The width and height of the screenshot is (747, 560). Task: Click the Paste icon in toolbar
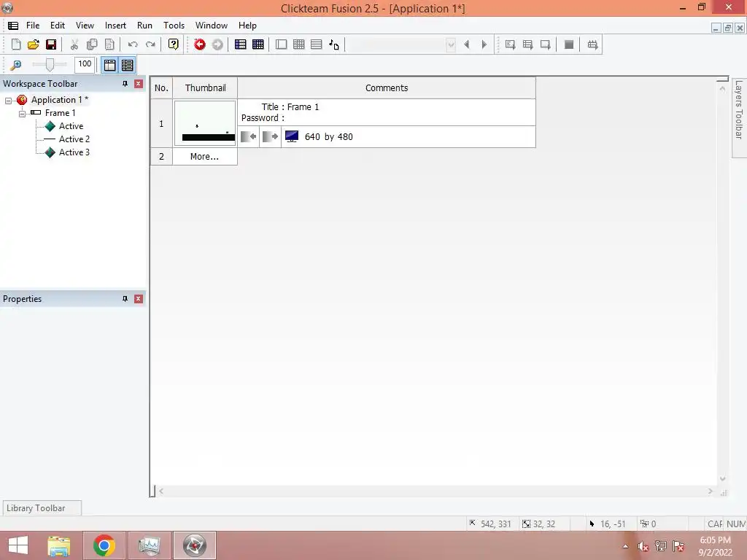pyautogui.click(x=109, y=44)
